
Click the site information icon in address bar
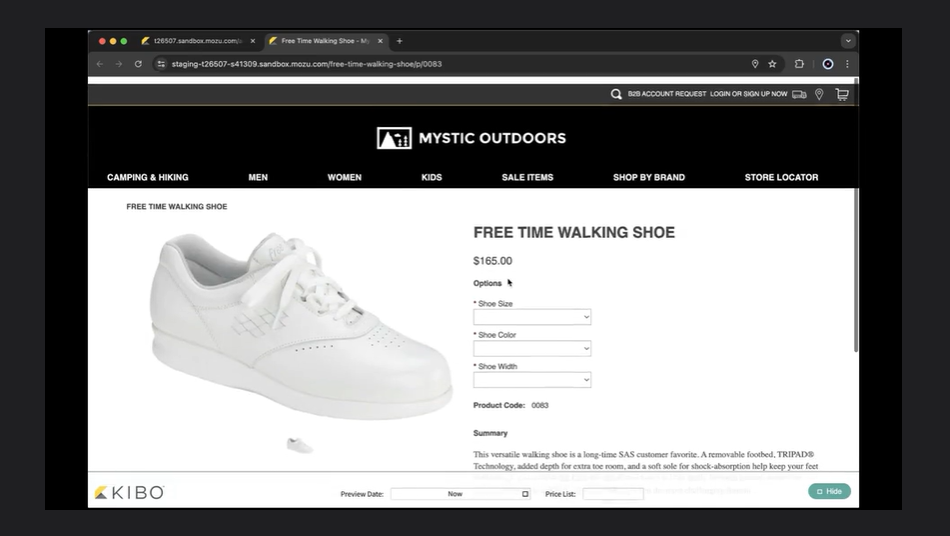pos(161,64)
